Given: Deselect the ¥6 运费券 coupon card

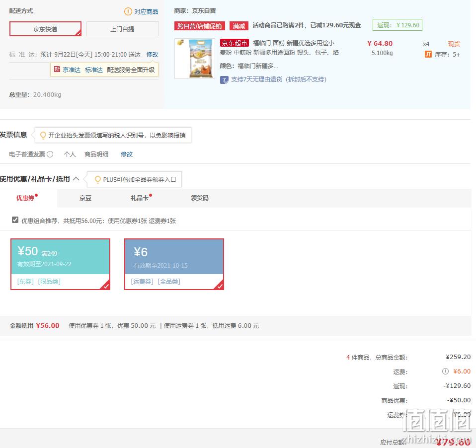Looking at the screenshot, I should click(174, 264).
